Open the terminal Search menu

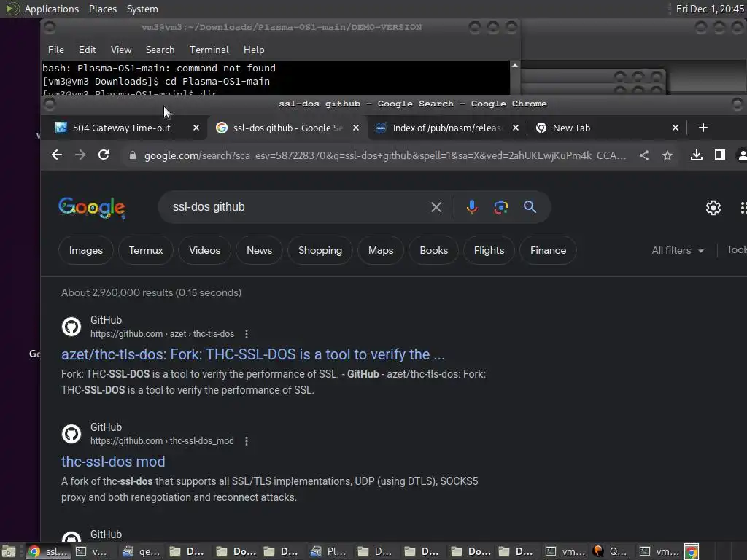point(160,50)
